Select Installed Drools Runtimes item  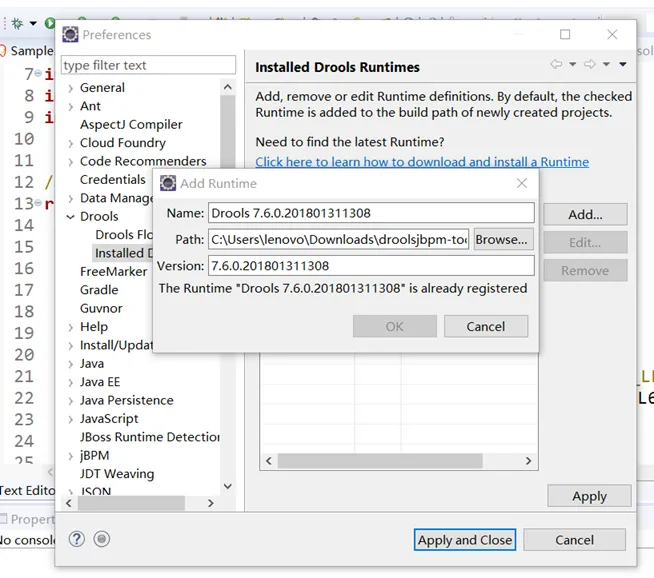tap(123, 253)
